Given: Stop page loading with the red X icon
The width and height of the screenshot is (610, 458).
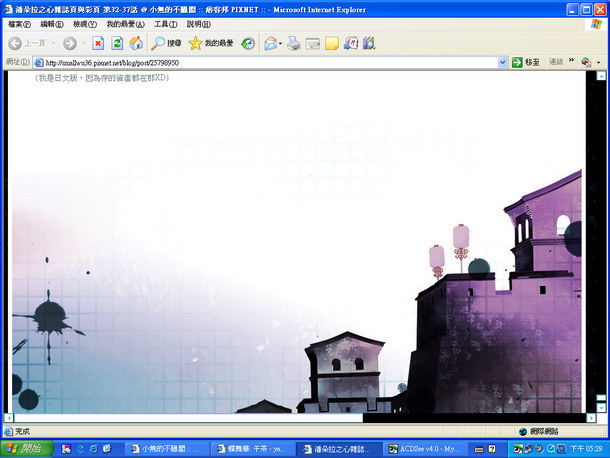Looking at the screenshot, I should tap(98, 43).
